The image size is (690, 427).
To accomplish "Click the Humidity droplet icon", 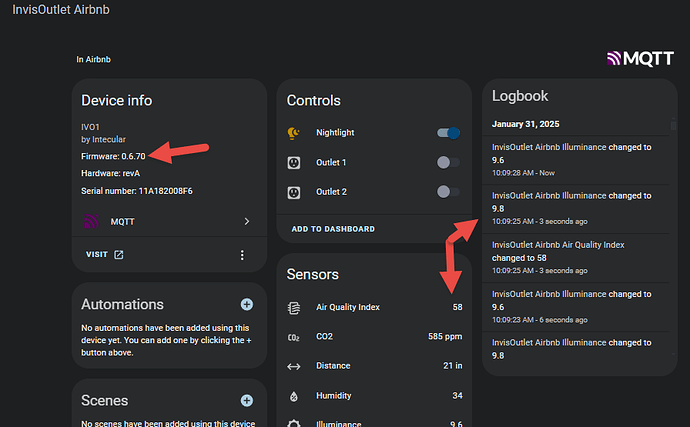I will pyautogui.click(x=294, y=396).
